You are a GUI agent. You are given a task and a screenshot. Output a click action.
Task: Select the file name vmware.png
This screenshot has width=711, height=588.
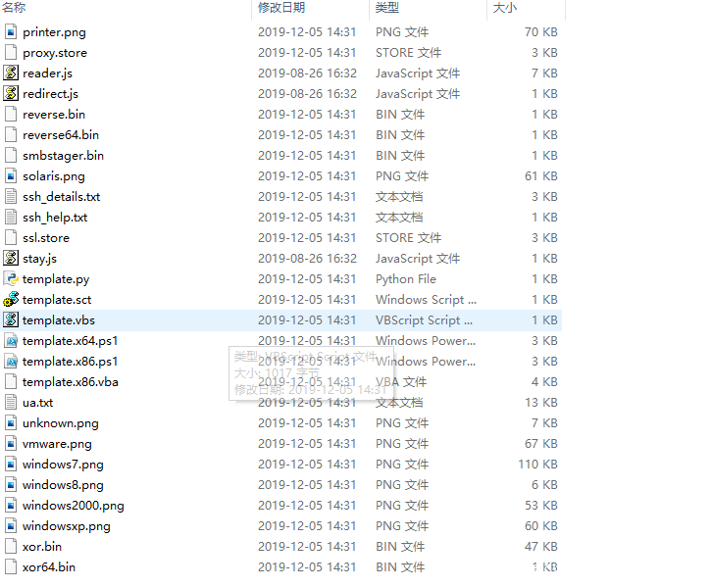(57, 444)
